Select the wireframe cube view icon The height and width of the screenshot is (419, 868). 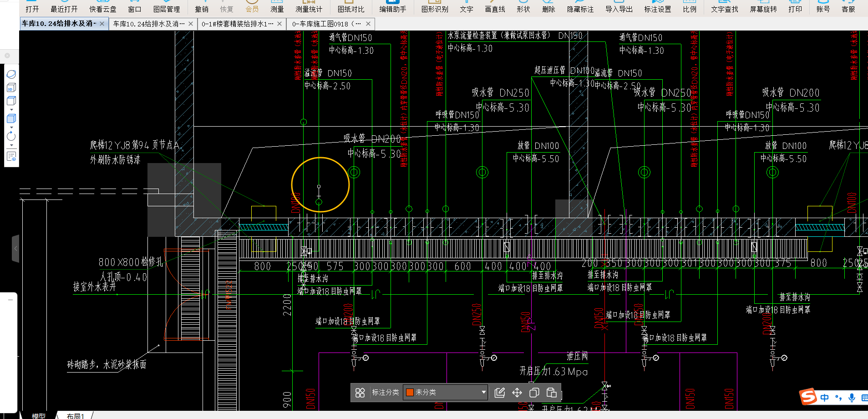point(11,101)
